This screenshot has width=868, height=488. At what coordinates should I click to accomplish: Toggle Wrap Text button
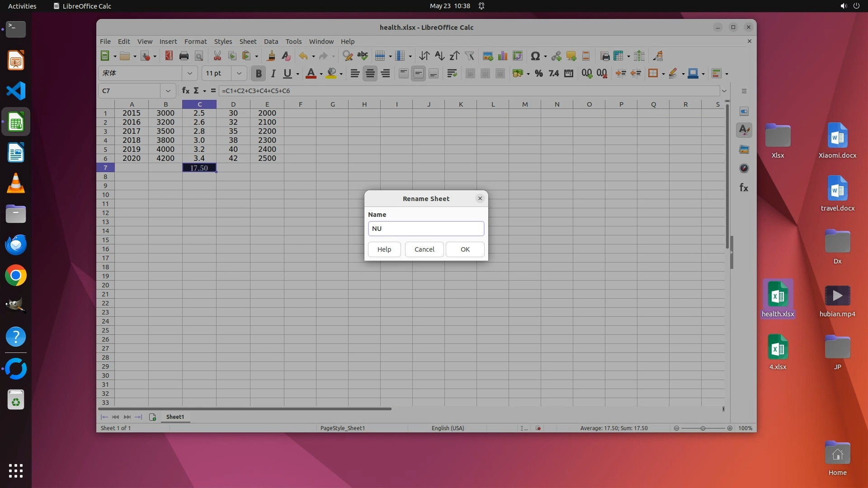point(452,73)
